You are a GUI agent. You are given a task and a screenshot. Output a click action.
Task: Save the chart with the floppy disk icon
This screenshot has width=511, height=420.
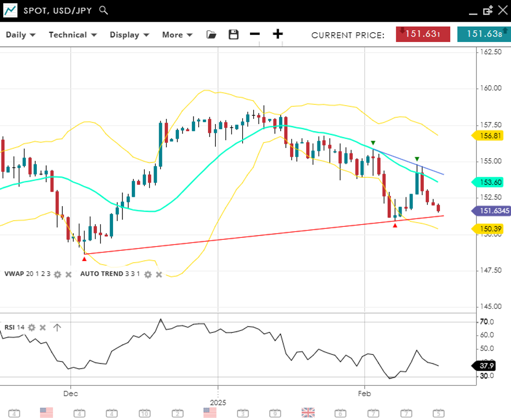pyautogui.click(x=233, y=35)
